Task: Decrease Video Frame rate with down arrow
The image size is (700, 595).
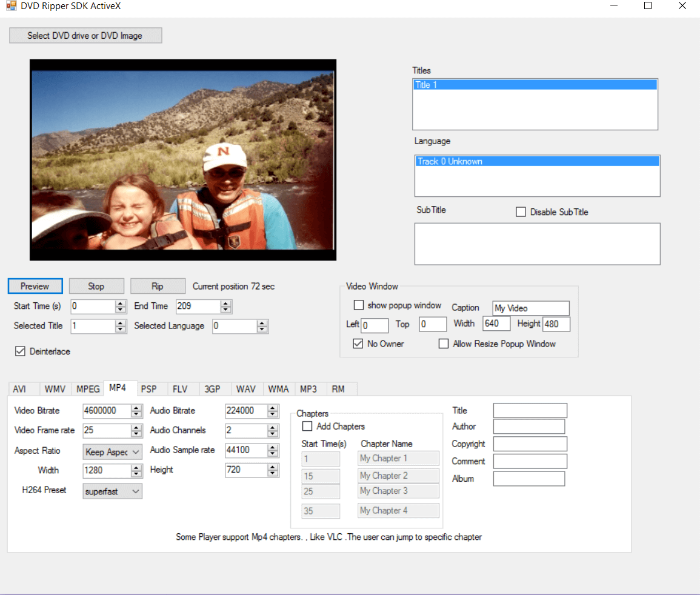Action: pos(137,433)
